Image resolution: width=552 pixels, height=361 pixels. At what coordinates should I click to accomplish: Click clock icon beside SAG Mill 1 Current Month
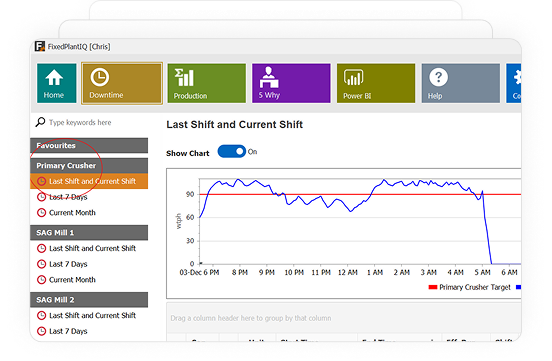pos(42,280)
